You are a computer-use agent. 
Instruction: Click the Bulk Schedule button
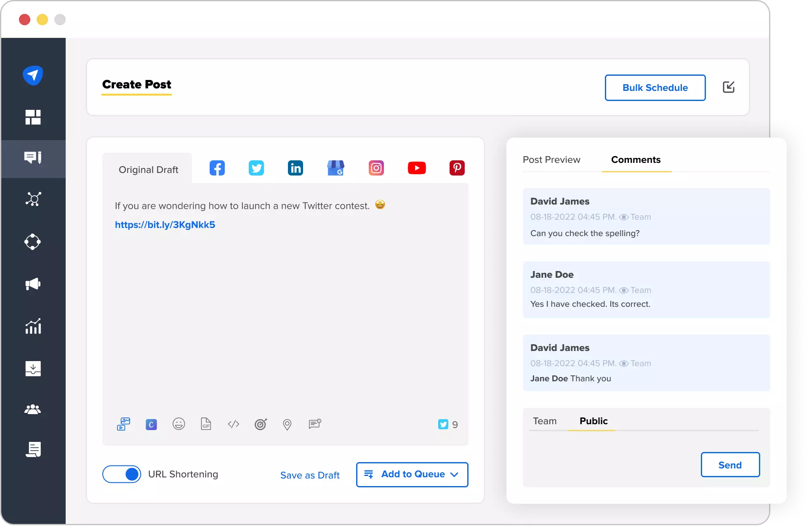655,88
